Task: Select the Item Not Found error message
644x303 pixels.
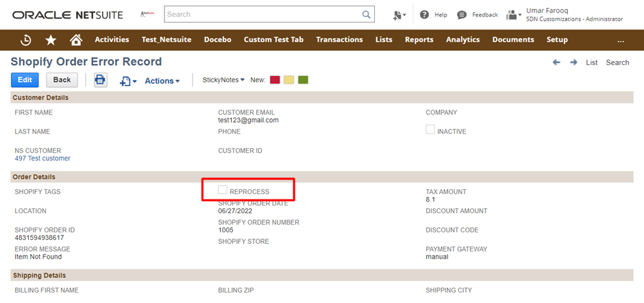Action: coord(38,257)
